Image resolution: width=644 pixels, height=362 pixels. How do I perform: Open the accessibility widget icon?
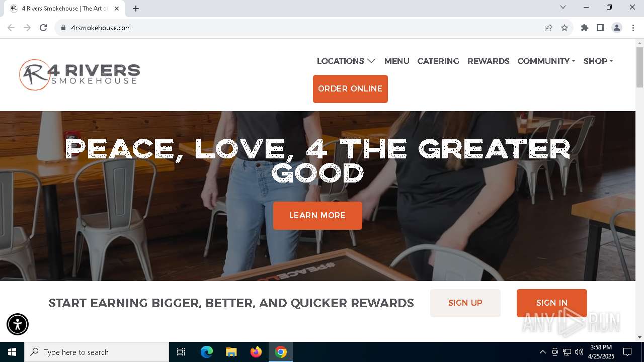18,324
